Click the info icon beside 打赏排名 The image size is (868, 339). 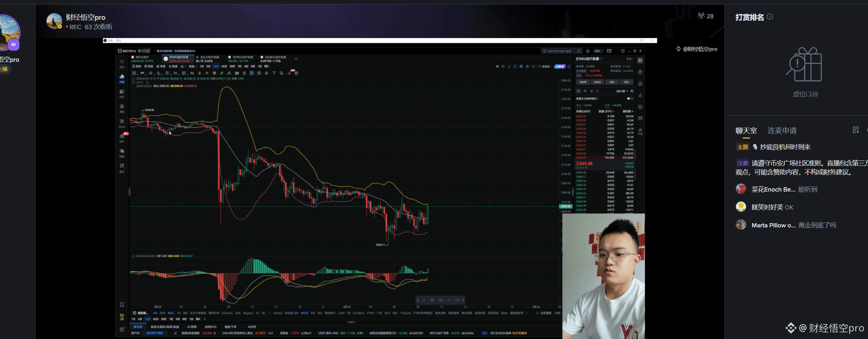click(x=770, y=17)
